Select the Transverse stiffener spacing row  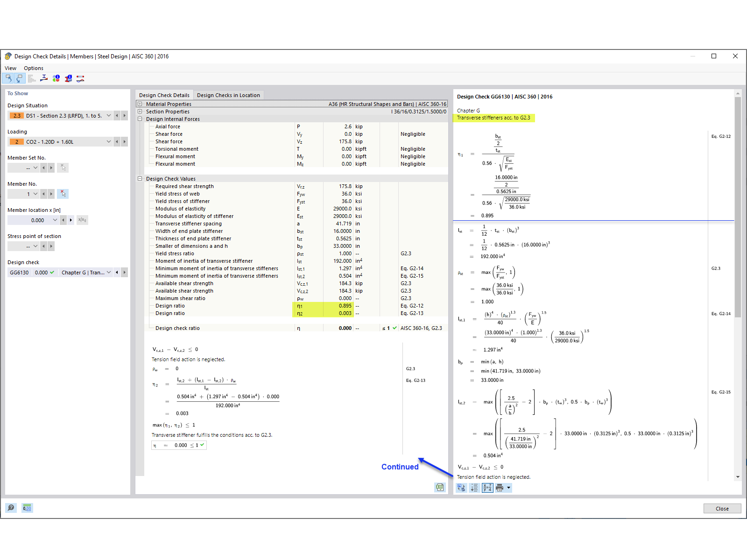click(296, 224)
